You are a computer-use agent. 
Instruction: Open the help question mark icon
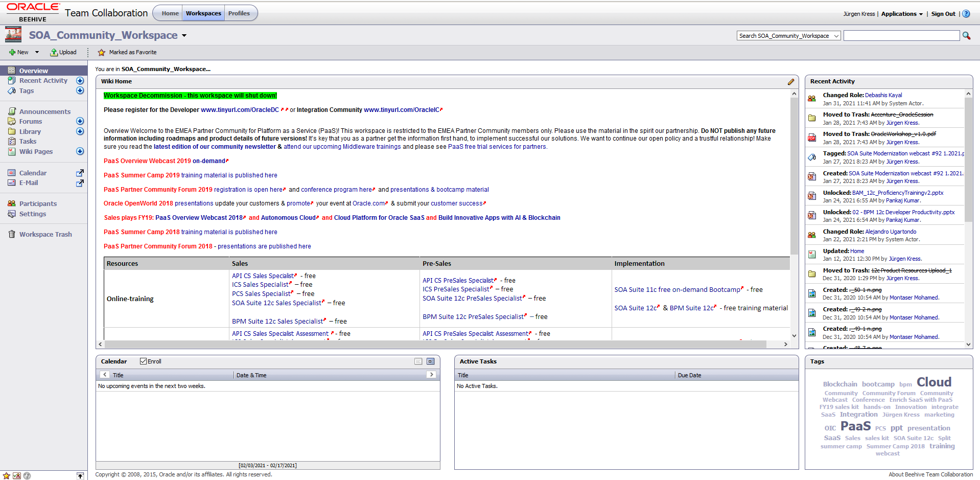pos(966,14)
